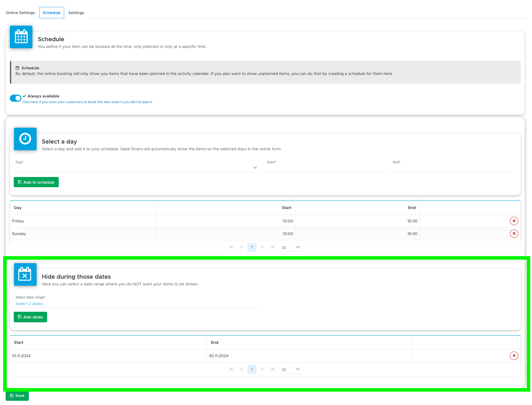Click the Start column header in day schedule table

(x=226, y=208)
